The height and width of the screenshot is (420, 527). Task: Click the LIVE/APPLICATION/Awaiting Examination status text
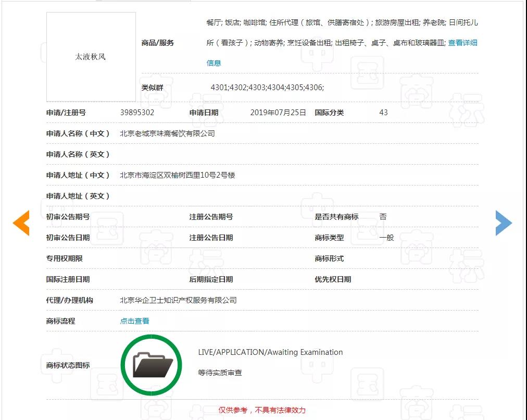pos(270,352)
